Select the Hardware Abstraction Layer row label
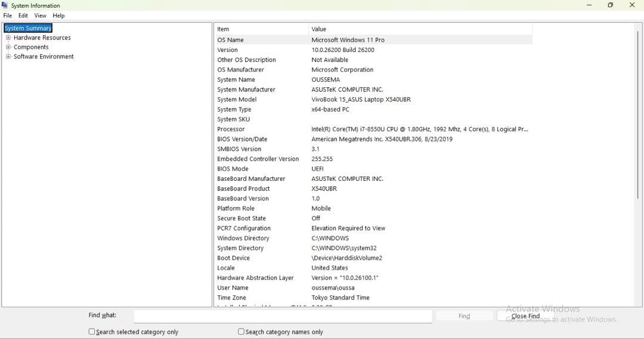 tap(255, 278)
